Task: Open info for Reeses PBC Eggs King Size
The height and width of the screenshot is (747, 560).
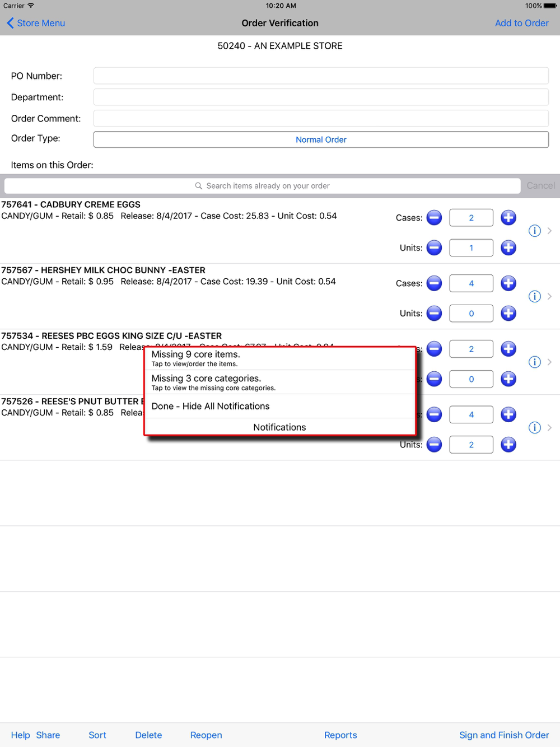Action: (535, 362)
